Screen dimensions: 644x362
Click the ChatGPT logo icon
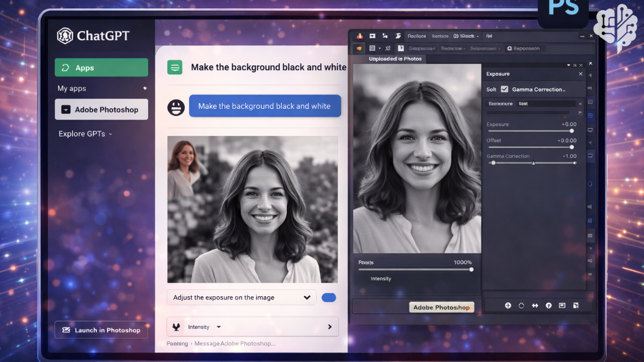coord(65,36)
